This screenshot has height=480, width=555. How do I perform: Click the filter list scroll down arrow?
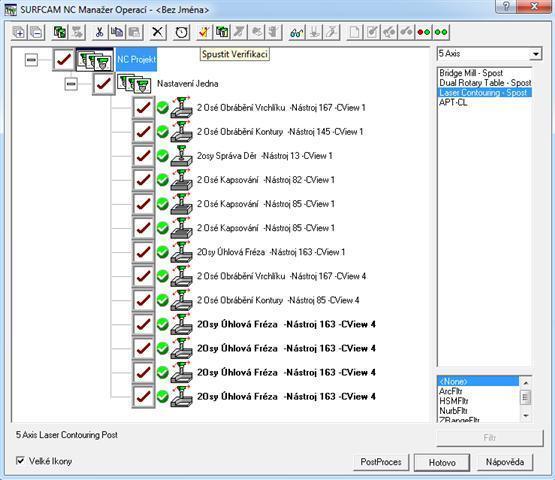(526, 415)
